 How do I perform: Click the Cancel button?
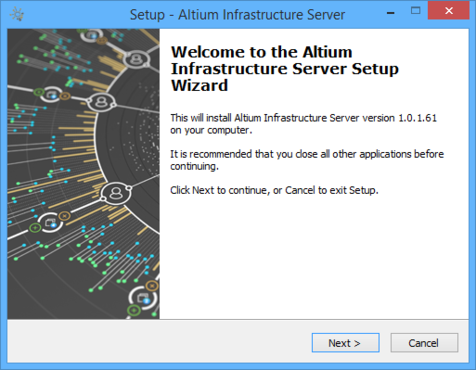[x=424, y=343]
